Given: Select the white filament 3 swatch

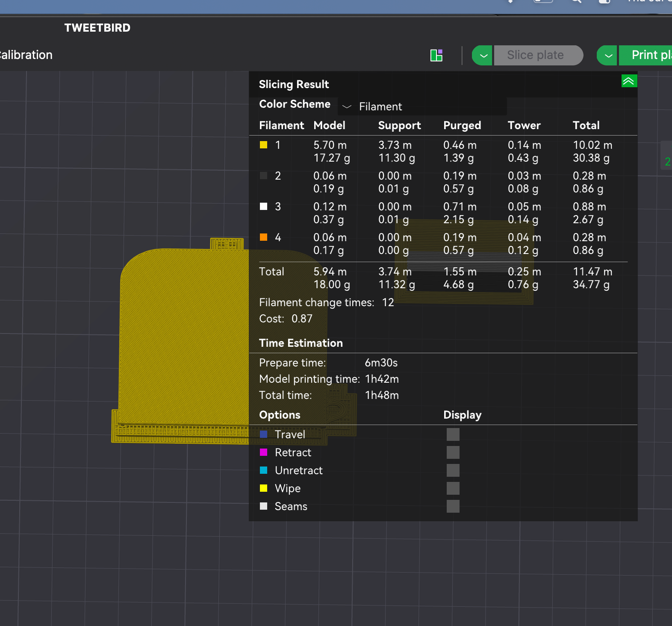Looking at the screenshot, I should coord(264,207).
